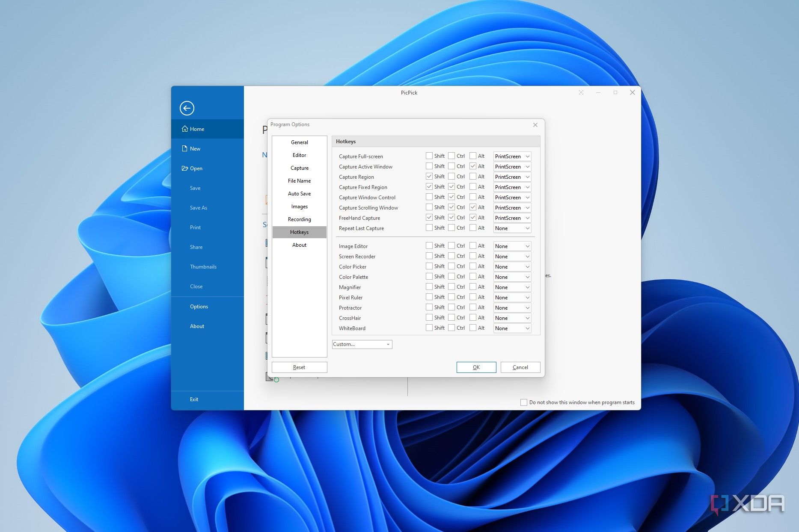Click the Screen Recorder label
The width and height of the screenshot is (799, 532).
click(x=357, y=257)
